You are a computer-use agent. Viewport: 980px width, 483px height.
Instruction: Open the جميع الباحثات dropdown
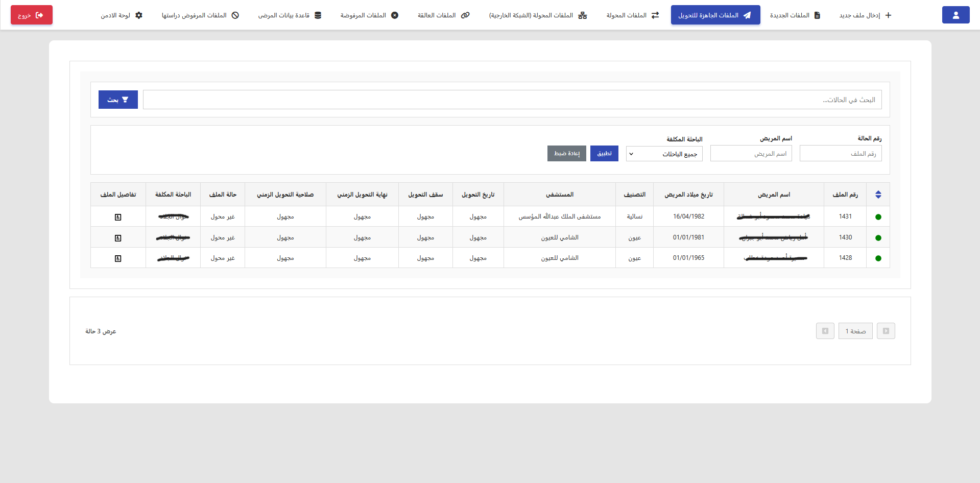coord(664,153)
